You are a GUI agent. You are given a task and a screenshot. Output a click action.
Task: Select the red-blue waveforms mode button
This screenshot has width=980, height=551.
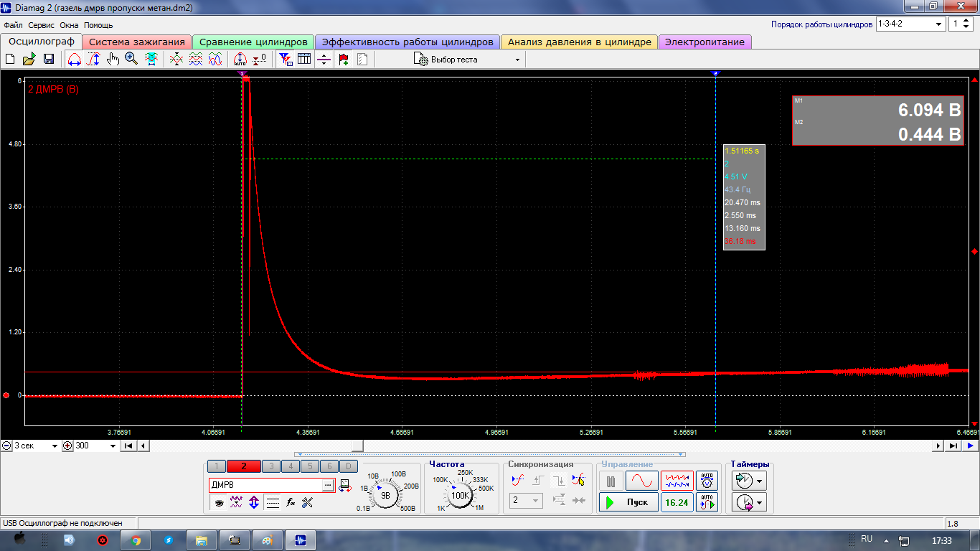coord(677,481)
